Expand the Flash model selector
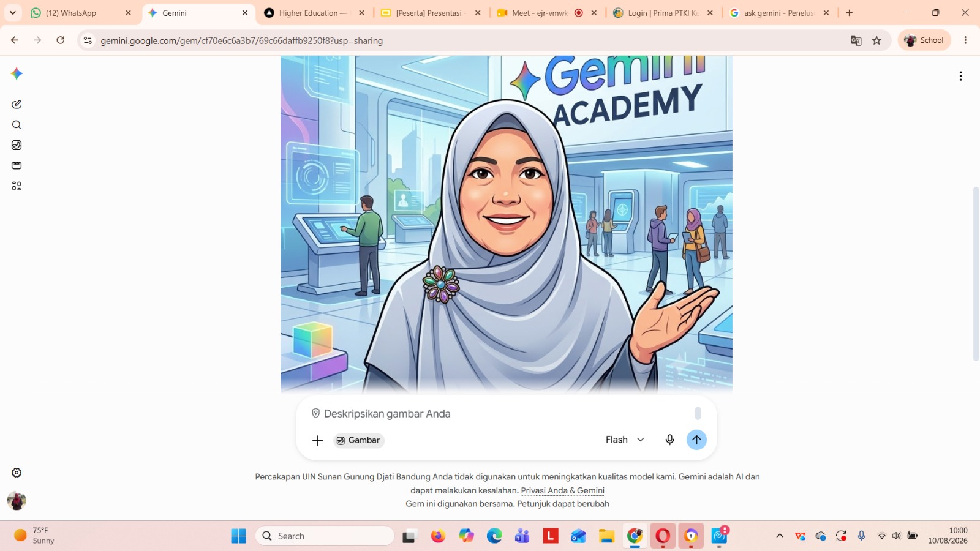 tap(625, 440)
